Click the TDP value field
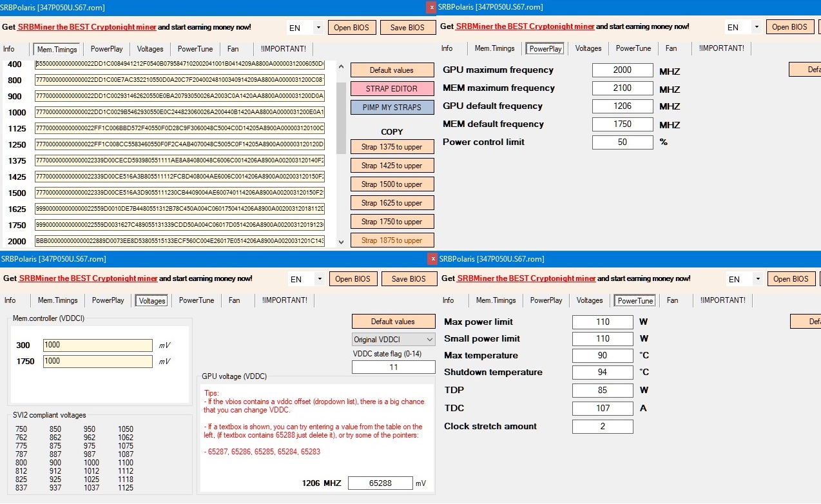The height and width of the screenshot is (504, 821). point(603,390)
